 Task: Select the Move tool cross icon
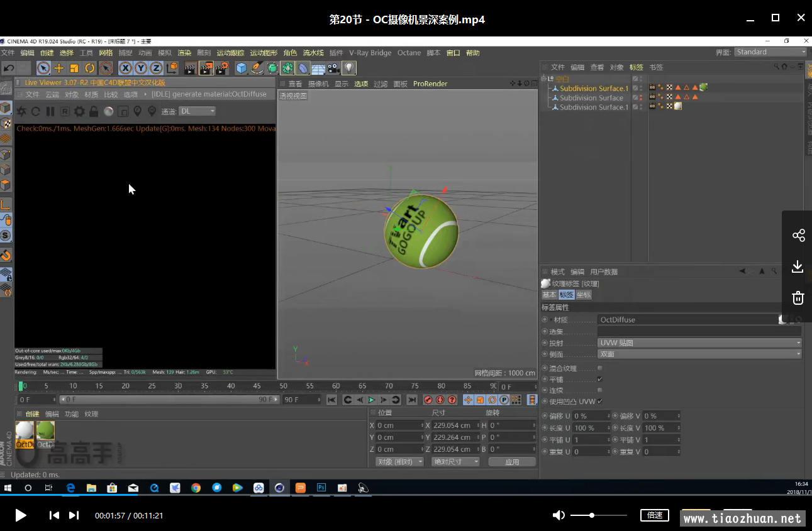[x=59, y=68]
